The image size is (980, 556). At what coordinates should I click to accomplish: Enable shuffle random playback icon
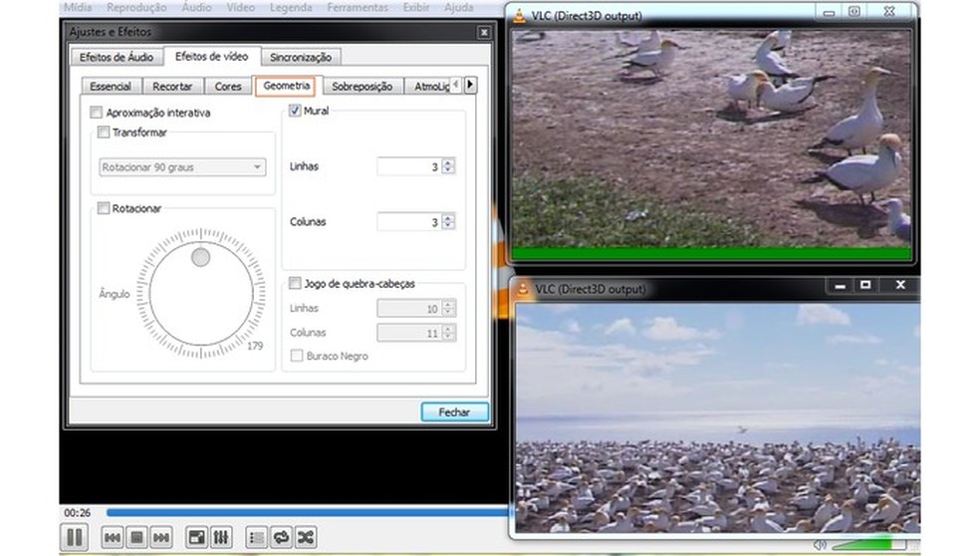(305, 538)
